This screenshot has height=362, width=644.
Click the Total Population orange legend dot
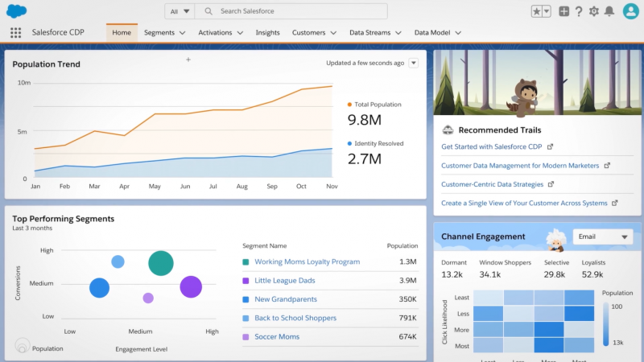349,105
